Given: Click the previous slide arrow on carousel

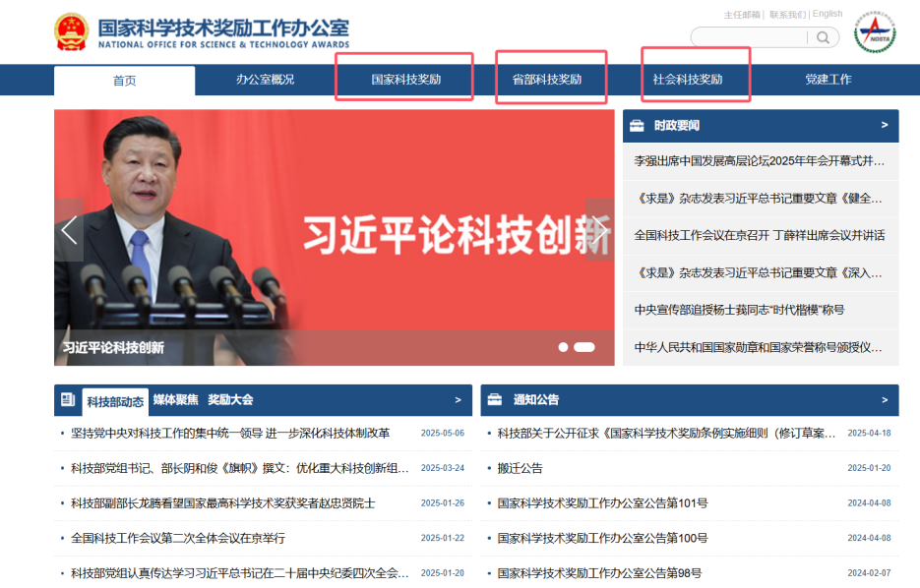Looking at the screenshot, I should [69, 230].
